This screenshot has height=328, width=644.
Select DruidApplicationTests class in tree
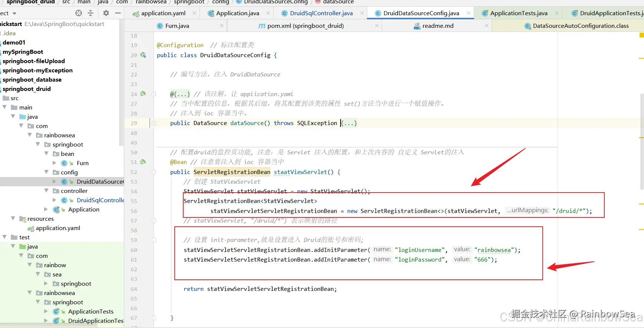click(96, 321)
